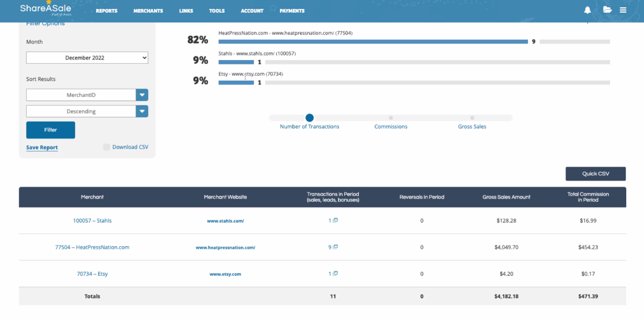Click the $4,049.70 gross sales value

coord(506,247)
